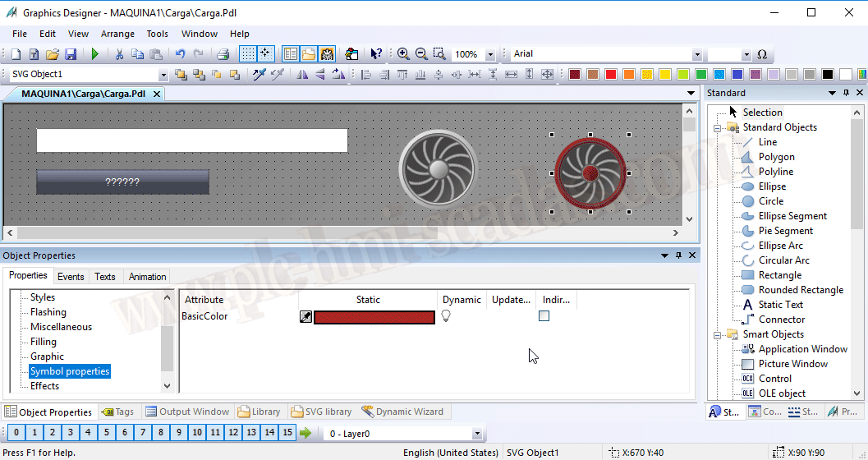Image resolution: width=868 pixels, height=460 pixels.
Task: Click the Cut scissors icon
Action: (x=119, y=54)
